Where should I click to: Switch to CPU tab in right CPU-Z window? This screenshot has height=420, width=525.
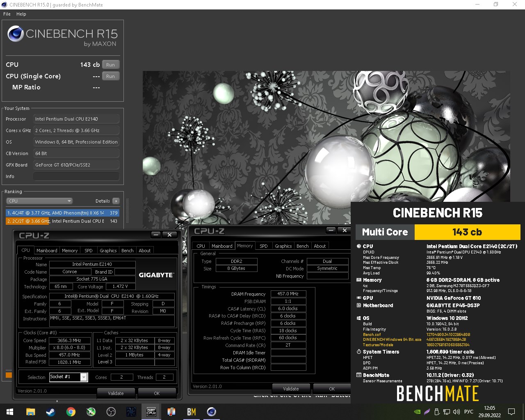click(x=201, y=246)
